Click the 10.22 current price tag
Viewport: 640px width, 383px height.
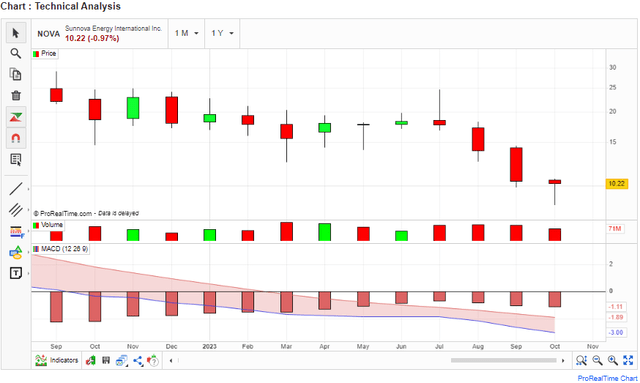click(616, 184)
